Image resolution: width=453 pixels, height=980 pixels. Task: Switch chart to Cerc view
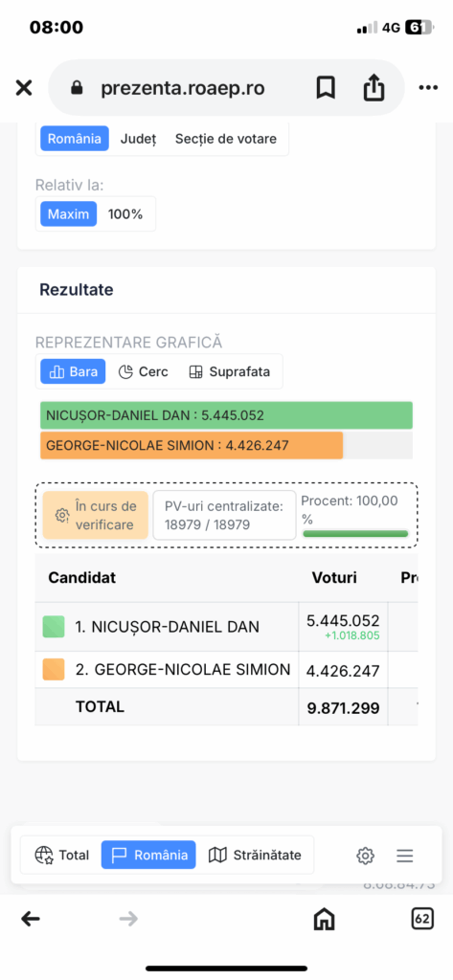click(x=144, y=372)
